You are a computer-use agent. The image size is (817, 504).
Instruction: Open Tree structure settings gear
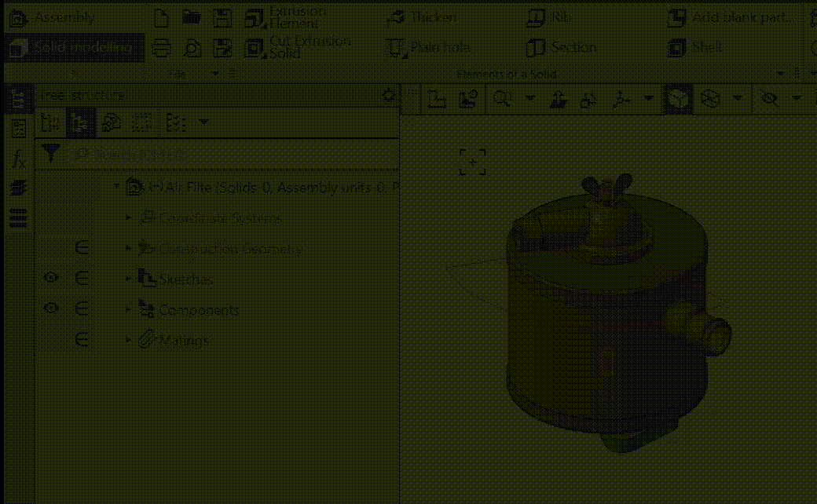click(388, 95)
